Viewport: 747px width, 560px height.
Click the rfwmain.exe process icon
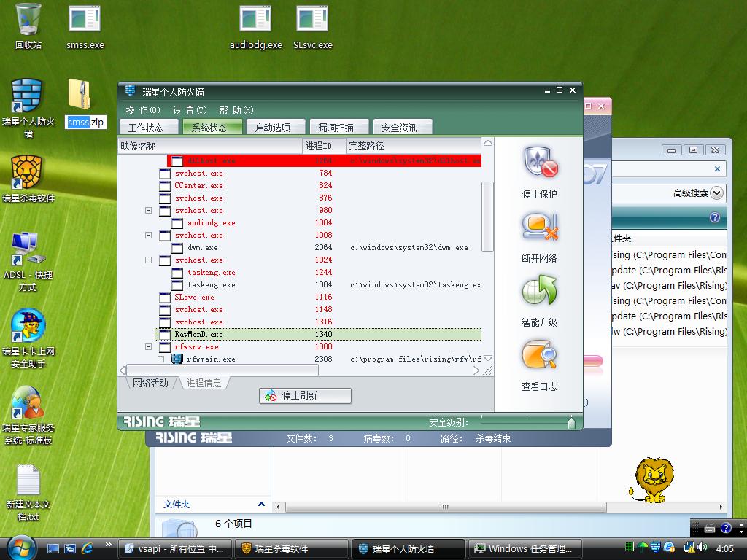pyautogui.click(x=177, y=359)
